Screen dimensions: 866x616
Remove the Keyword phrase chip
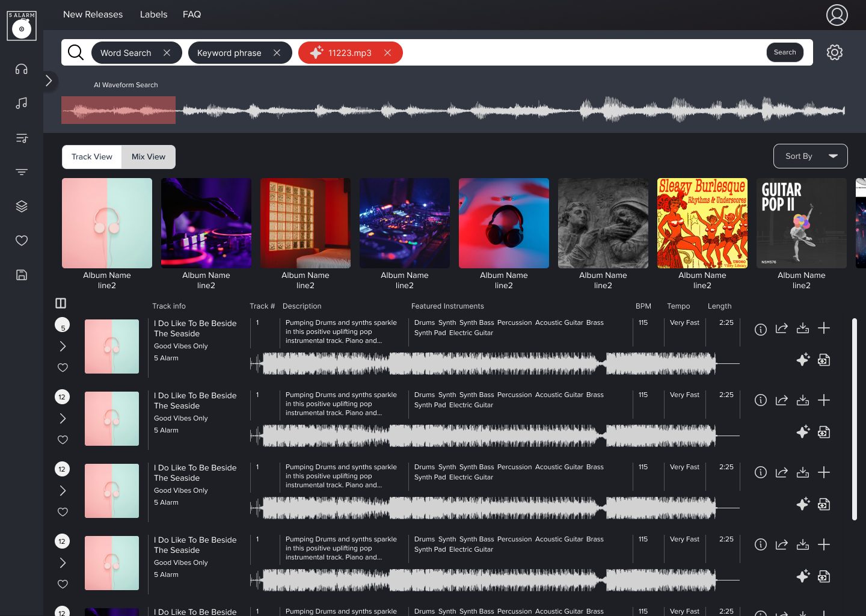[277, 53]
